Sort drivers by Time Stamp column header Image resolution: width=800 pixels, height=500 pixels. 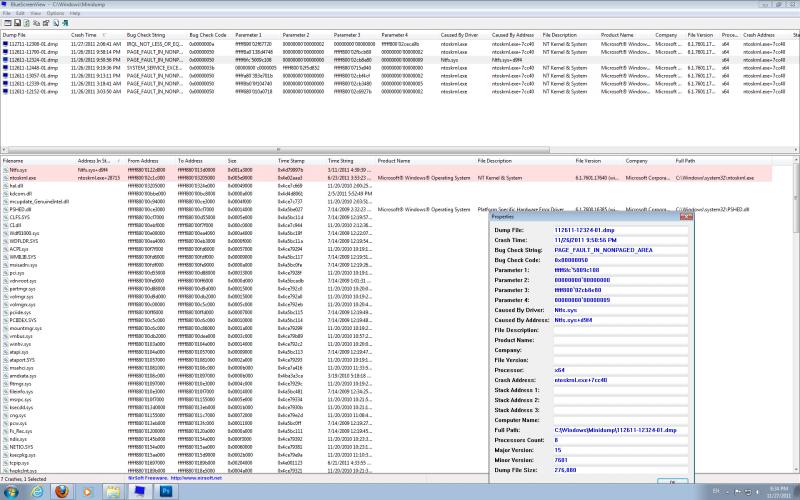tap(300, 161)
